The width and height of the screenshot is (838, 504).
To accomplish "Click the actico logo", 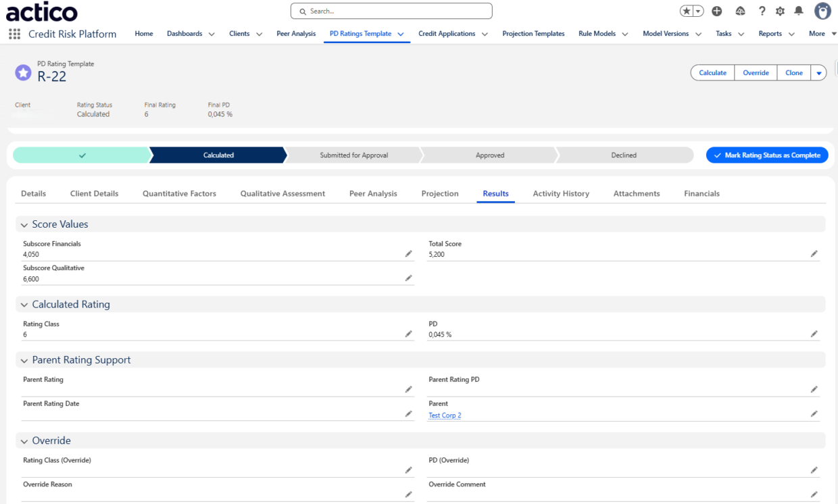I will pyautogui.click(x=42, y=12).
